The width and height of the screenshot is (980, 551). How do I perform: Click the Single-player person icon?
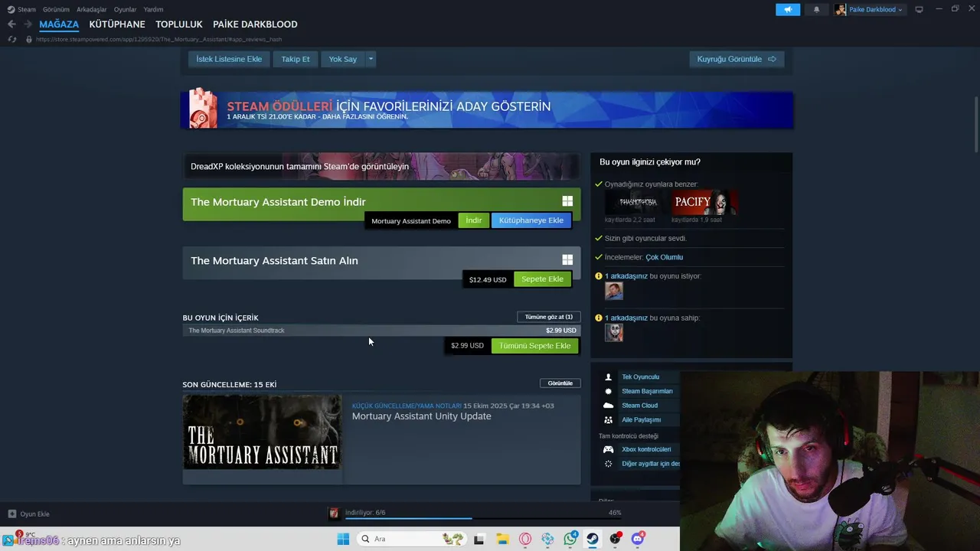[608, 377]
